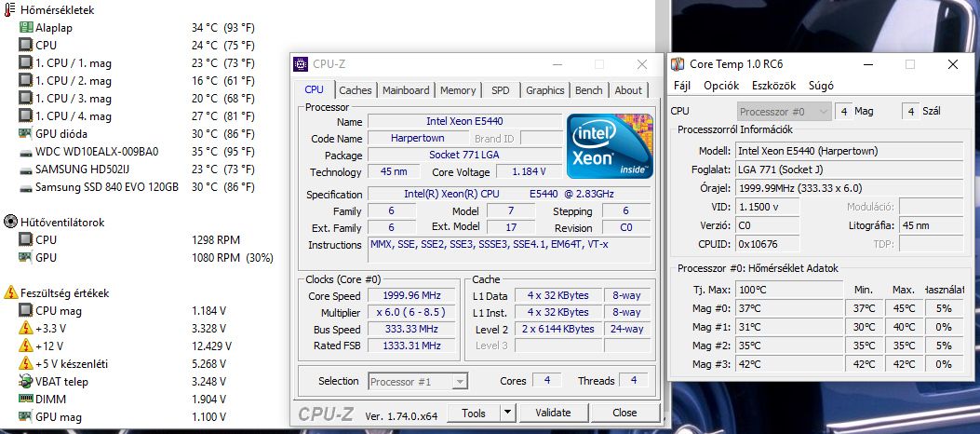The width and height of the screenshot is (980, 434).
Task: Click the Harpertown Code Name field
Action: tap(418, 138)
